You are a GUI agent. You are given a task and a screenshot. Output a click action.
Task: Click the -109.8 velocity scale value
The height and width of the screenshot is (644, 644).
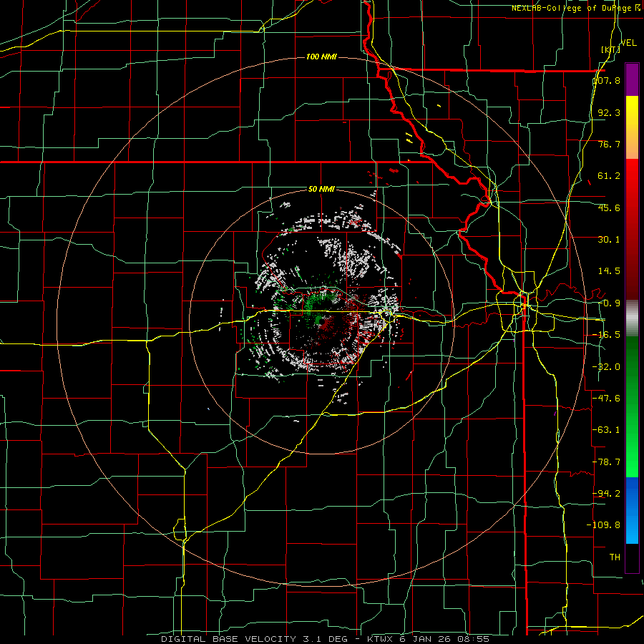coord(604,525)
